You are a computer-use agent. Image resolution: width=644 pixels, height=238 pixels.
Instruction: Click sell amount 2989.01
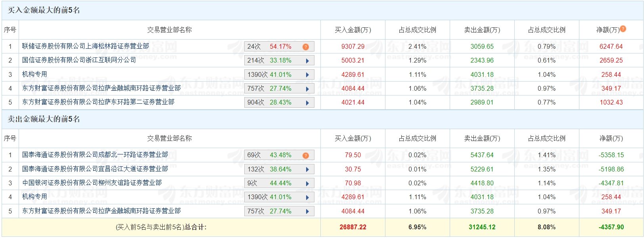pyautogui.click(x=482, y=102)
